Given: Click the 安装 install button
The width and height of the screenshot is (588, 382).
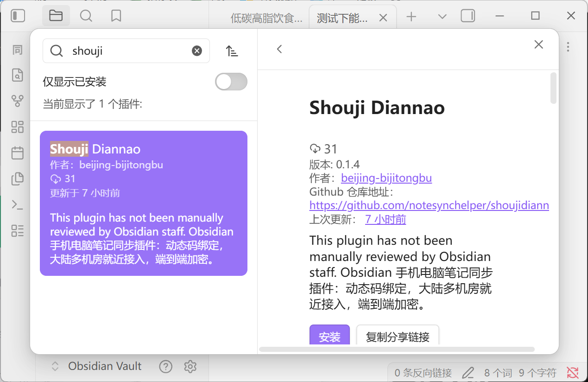Looking at the screenshot, I should click(329, 337).
